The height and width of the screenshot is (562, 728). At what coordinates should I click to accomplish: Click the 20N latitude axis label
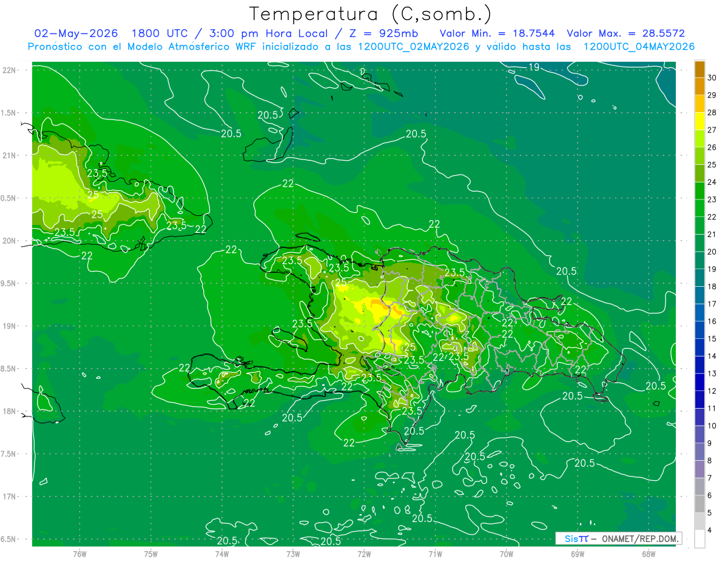[x=10, y=241]
